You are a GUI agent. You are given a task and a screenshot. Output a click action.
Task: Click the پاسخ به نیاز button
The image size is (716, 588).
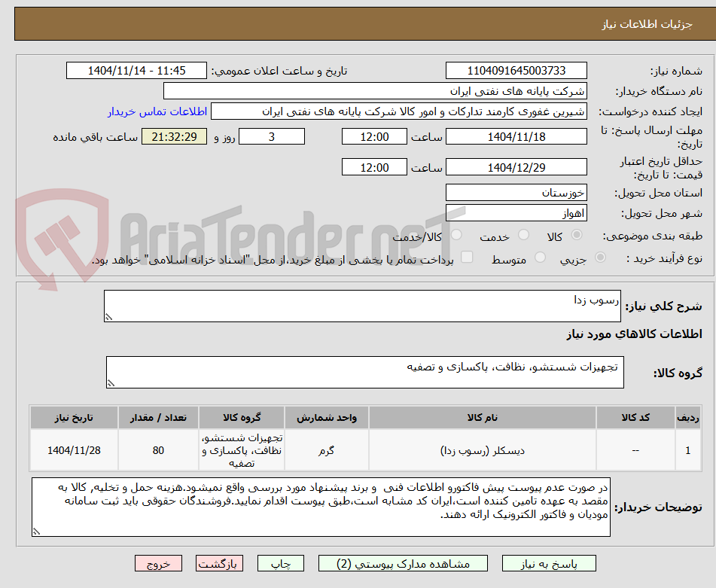point(549,563)
